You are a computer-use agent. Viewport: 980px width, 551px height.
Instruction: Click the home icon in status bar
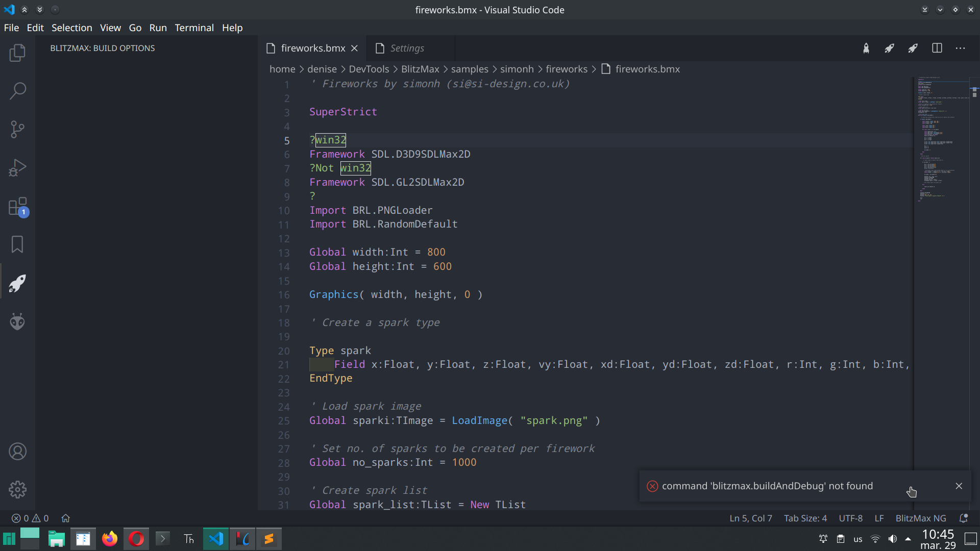point(66,518)
